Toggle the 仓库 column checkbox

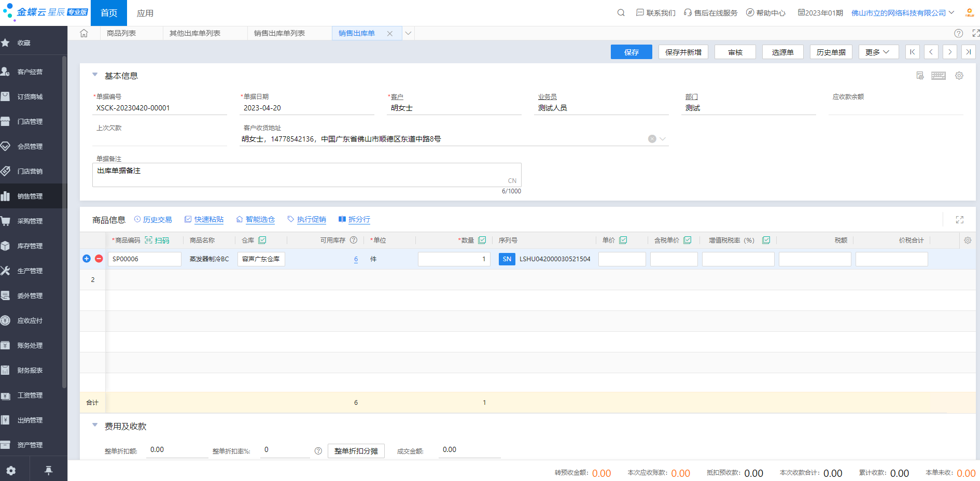coord(262,240)
